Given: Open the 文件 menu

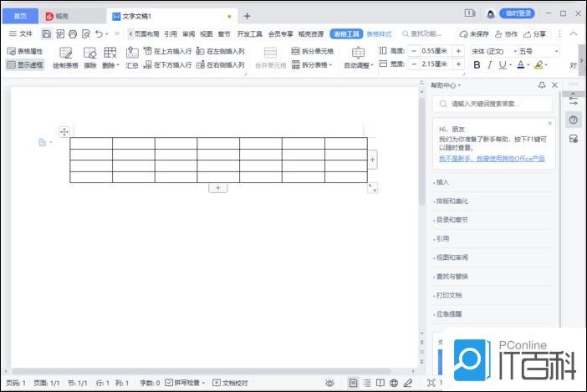Looking at the screenshot, I should point(21,33).
